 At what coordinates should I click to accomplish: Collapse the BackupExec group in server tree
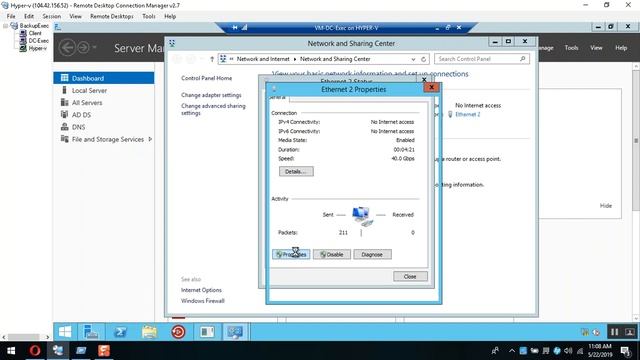(5, 26)
